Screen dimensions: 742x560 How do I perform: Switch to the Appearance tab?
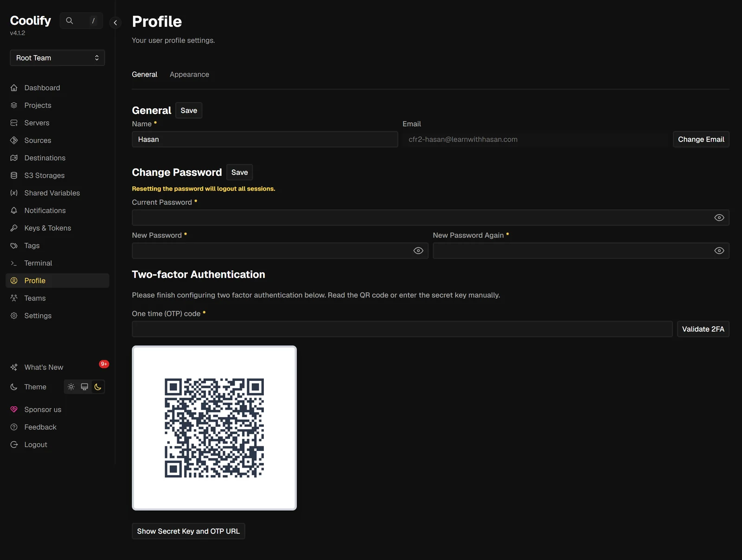point(189,74)
